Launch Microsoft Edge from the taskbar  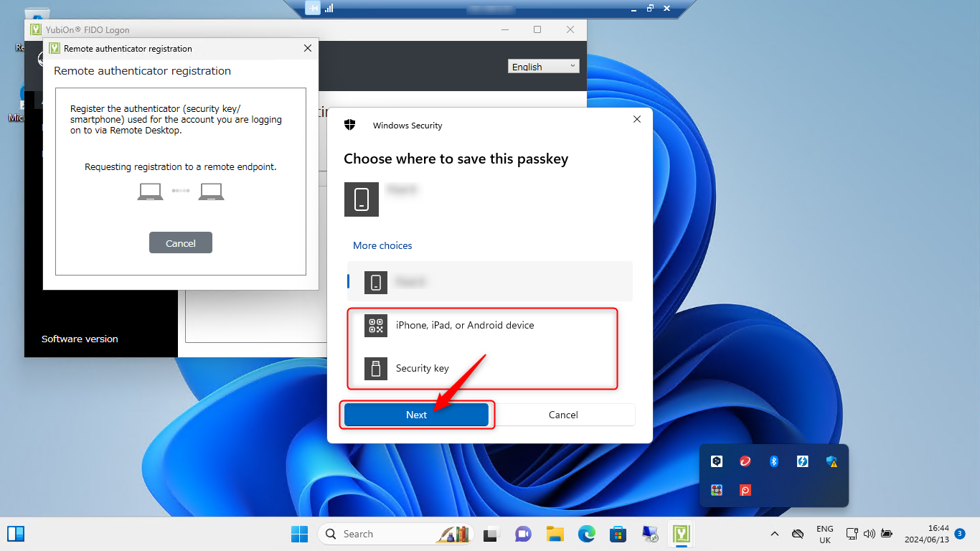click(x=587, y=534)
